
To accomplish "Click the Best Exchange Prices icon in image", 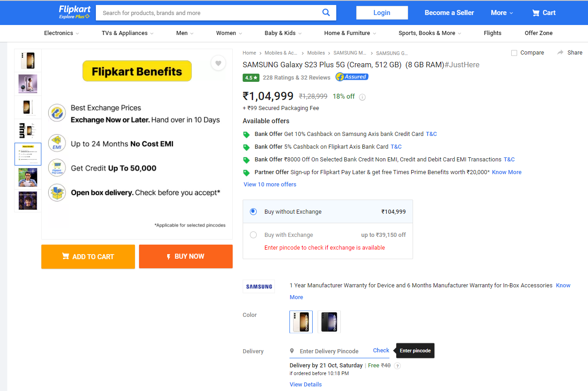I will click(x=57, y=114).
